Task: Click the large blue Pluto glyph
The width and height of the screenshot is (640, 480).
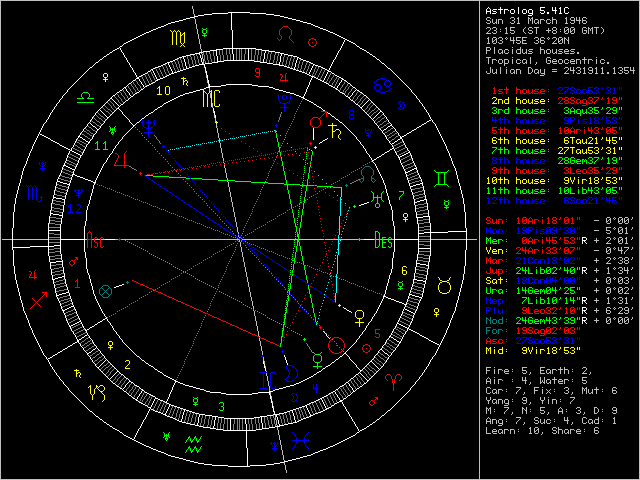Action: click(x=284, y=102)
